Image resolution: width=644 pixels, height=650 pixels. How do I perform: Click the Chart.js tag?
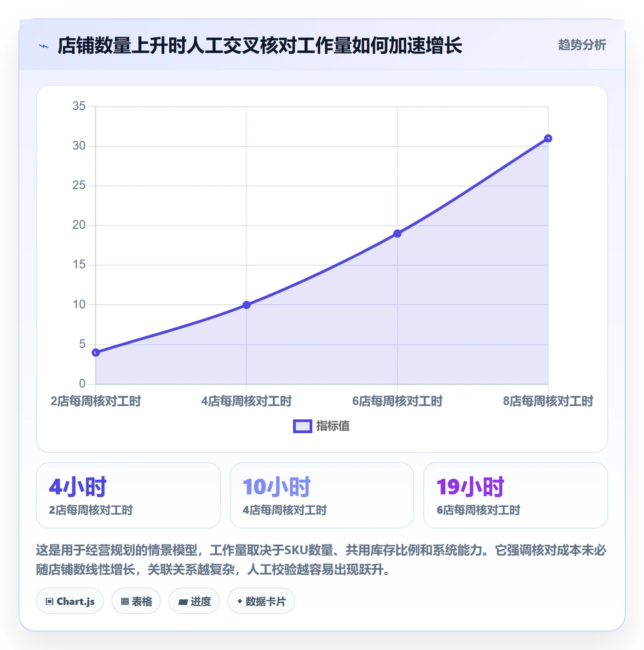(70, 601)
